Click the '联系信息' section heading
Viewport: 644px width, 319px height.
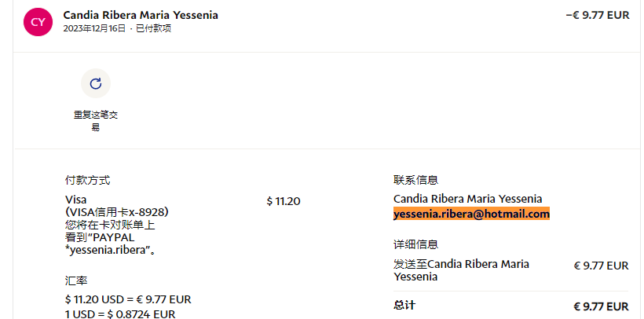tap(415, 180)
